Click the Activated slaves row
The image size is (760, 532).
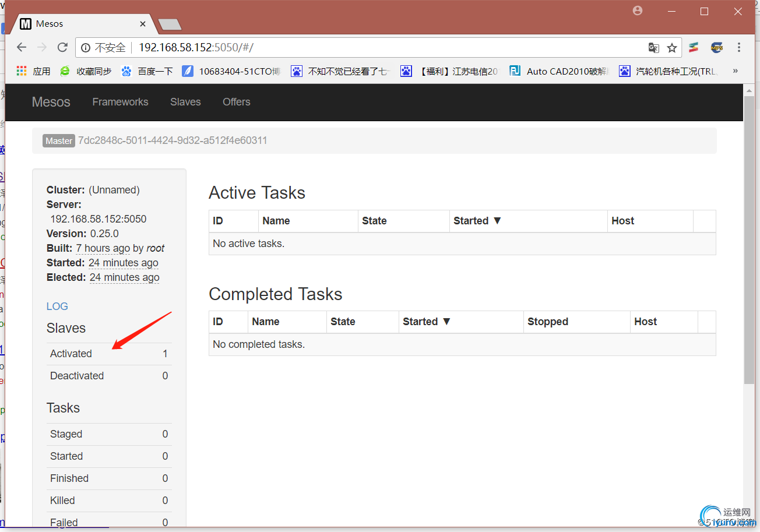coord(109,354)
